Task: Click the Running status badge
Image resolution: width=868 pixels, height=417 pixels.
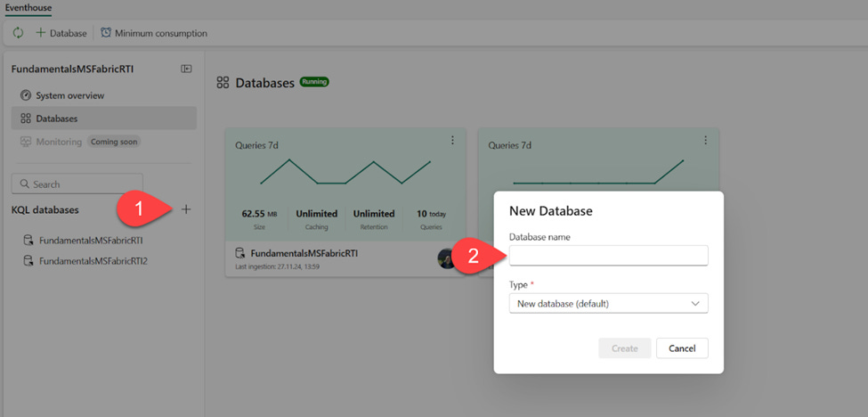Action: tap(314, 82)
